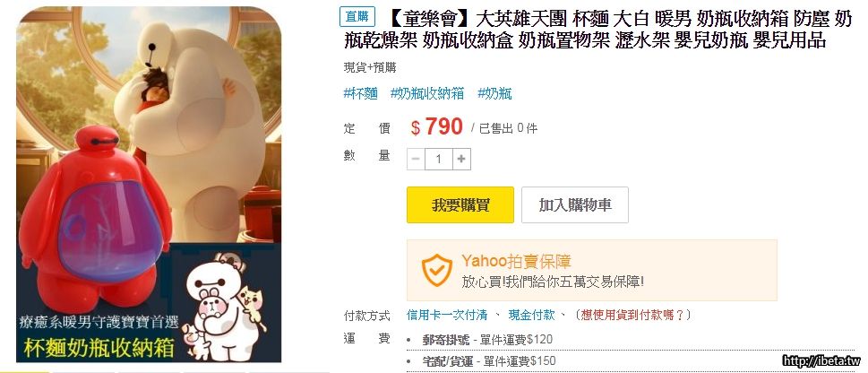Click the yellow 我要購買 button
Screen dimensions: 868x373
460,205
